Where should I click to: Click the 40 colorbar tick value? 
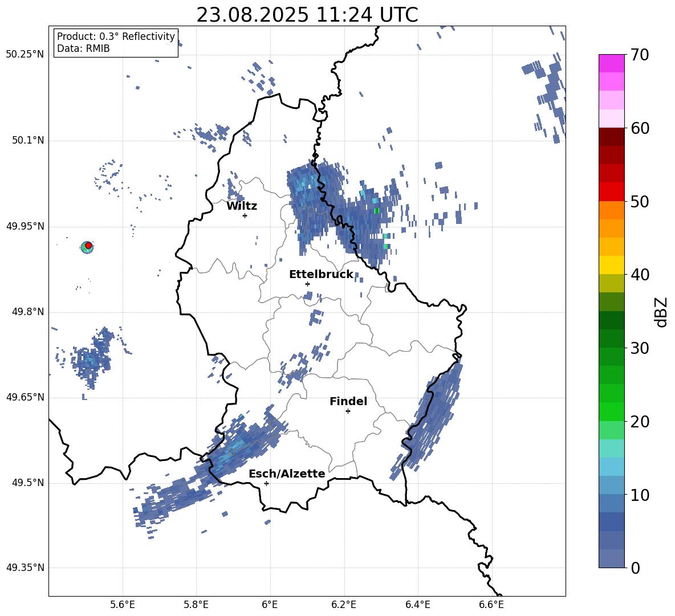tap(640, 275)
